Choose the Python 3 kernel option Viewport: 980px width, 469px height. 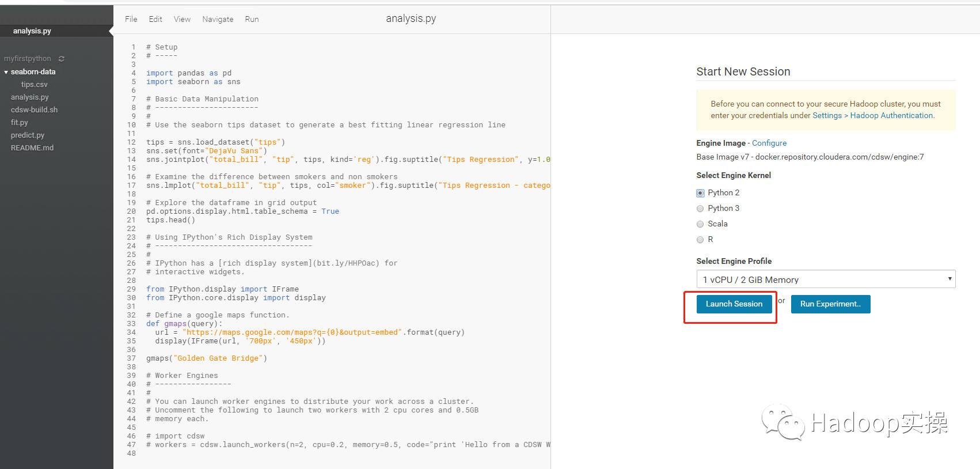coord(700,209)
